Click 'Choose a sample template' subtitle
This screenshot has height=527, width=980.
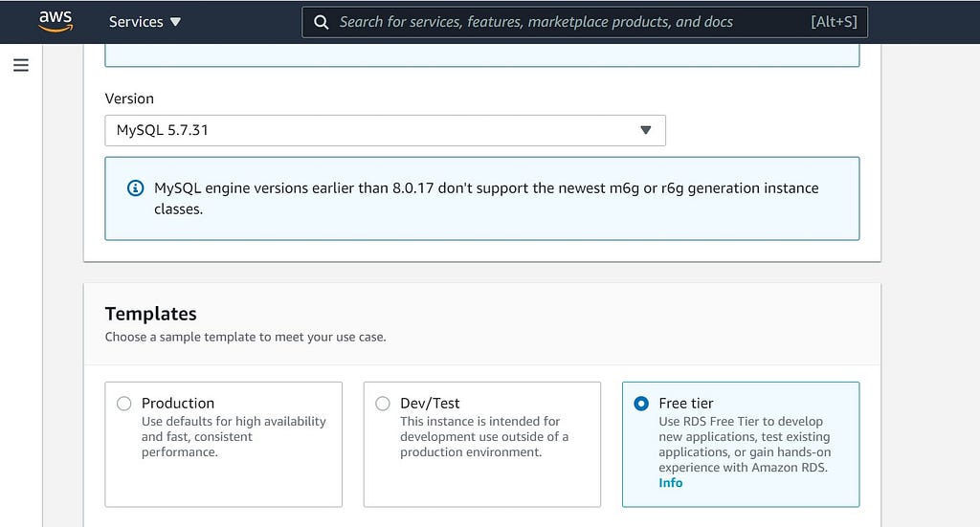[246, 338]
